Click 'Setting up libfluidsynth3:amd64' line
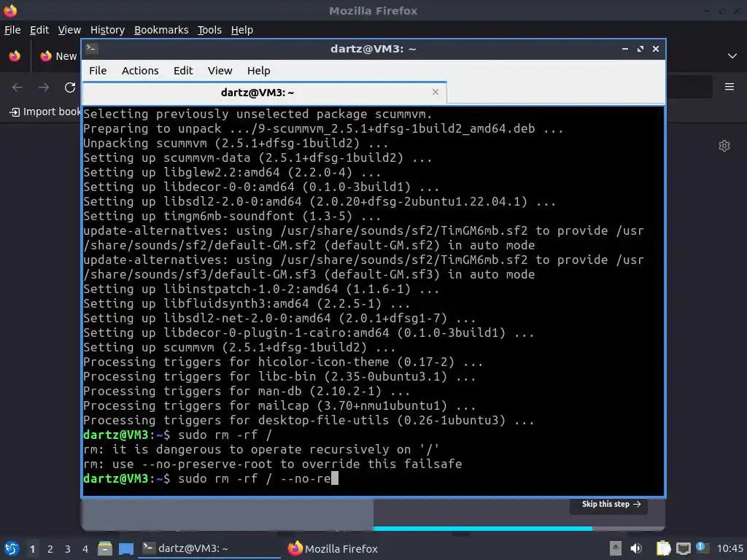747x560 pixels. (x=247, y=304)
